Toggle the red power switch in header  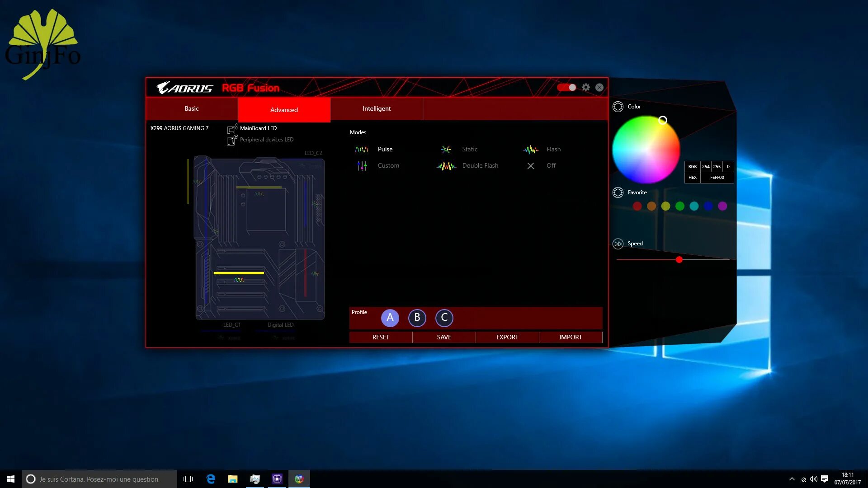point(566,88)
